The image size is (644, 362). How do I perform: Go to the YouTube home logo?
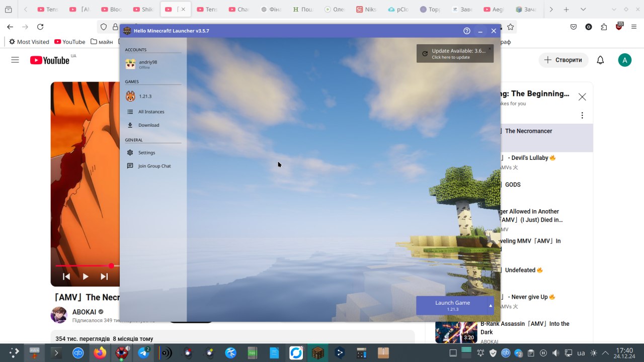point(50,60)
